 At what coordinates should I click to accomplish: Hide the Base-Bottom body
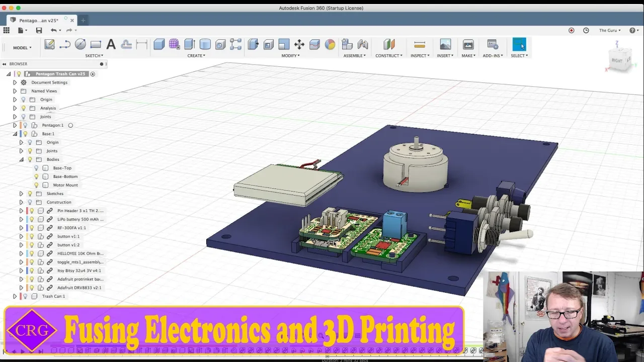[36, 176]
